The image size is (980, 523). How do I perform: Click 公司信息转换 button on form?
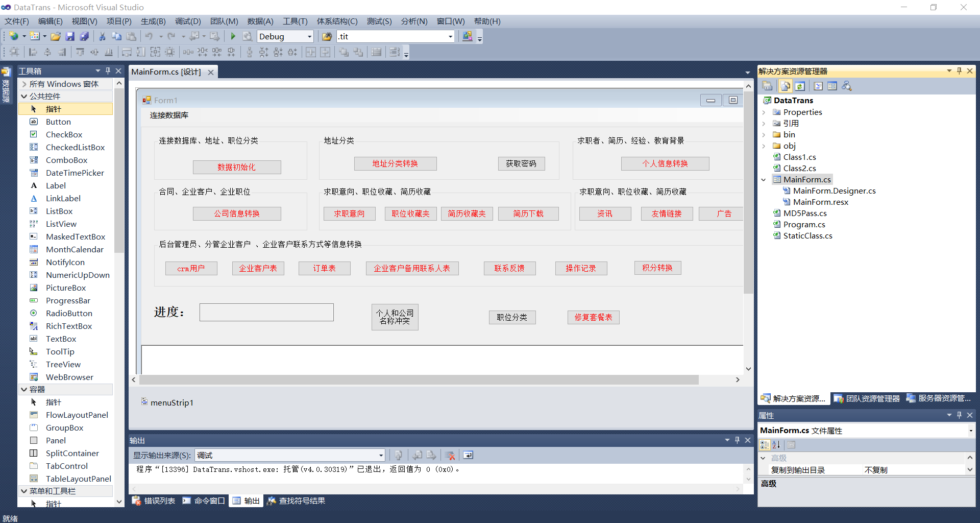tap(237, 213)
